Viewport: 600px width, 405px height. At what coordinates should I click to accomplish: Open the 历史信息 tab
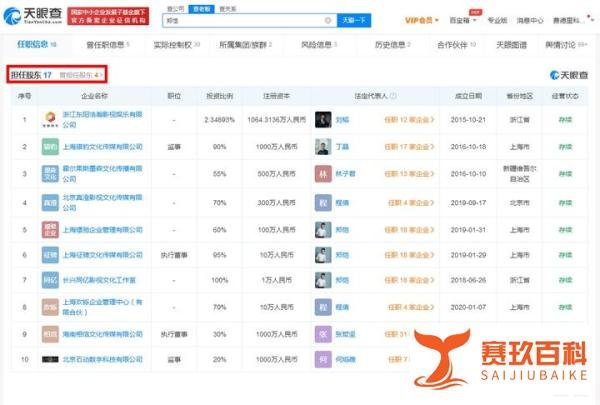393,45
